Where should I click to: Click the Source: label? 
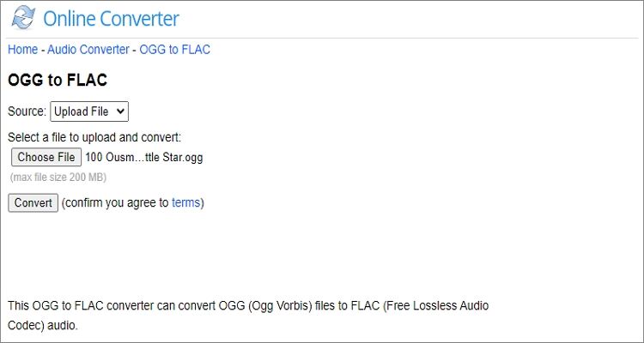coord(27,111)
